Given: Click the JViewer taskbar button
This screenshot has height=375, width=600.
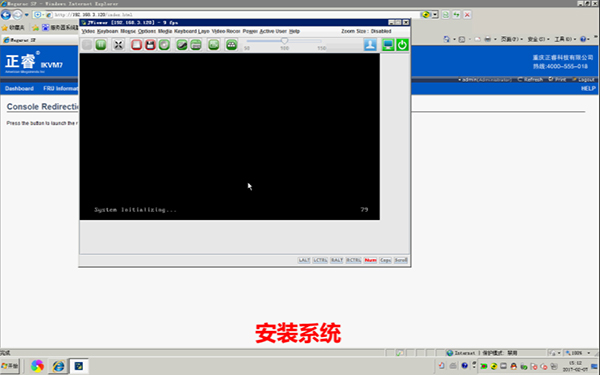Looking at the screenshot, I should pyautogui.click(x=79, y=366).
